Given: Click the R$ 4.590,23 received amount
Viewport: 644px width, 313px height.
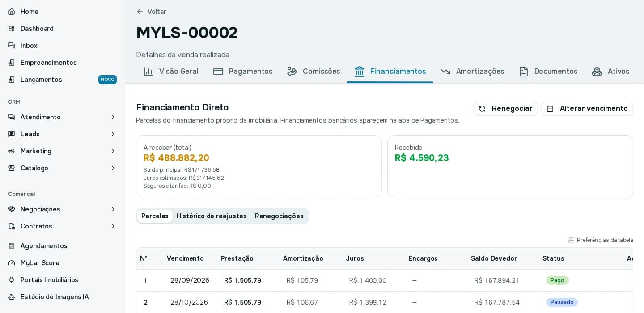Looking at the screenshot, I should (422, 158).
